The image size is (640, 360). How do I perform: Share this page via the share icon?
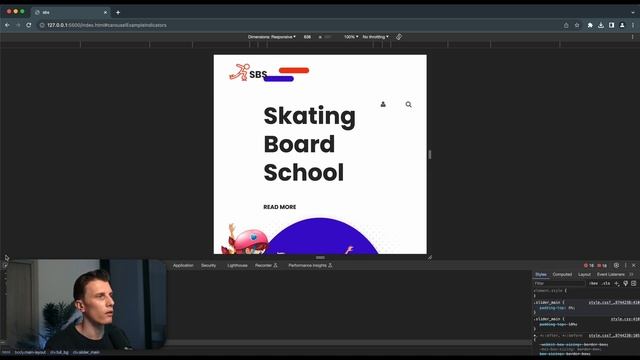tap(566, 25)
